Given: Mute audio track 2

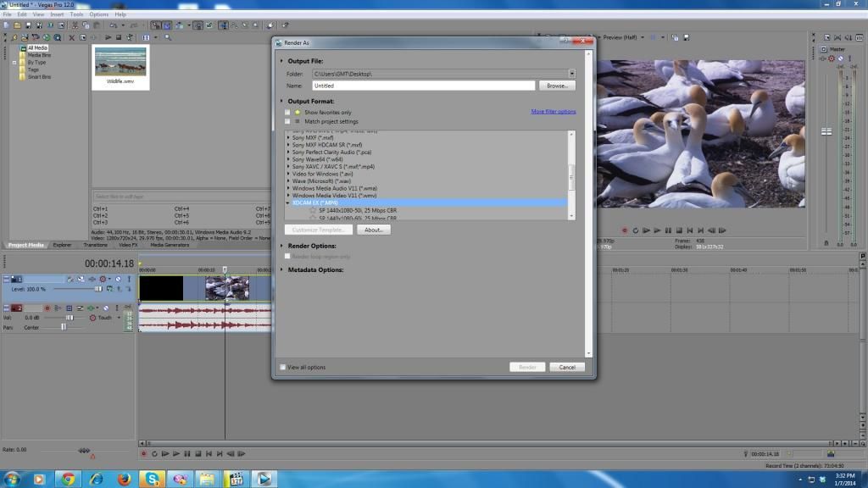Looking at the screenshot, I should 106,308.
